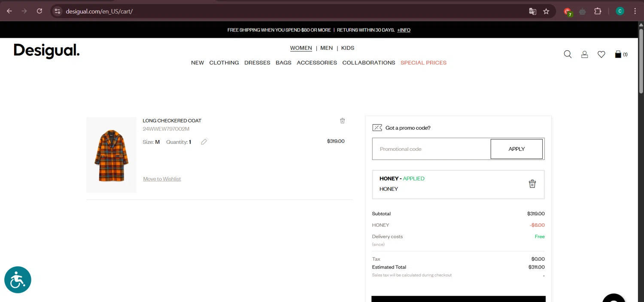Switch to the MEN section
Viewport: 644px width, 302px height.
[326, 48]
